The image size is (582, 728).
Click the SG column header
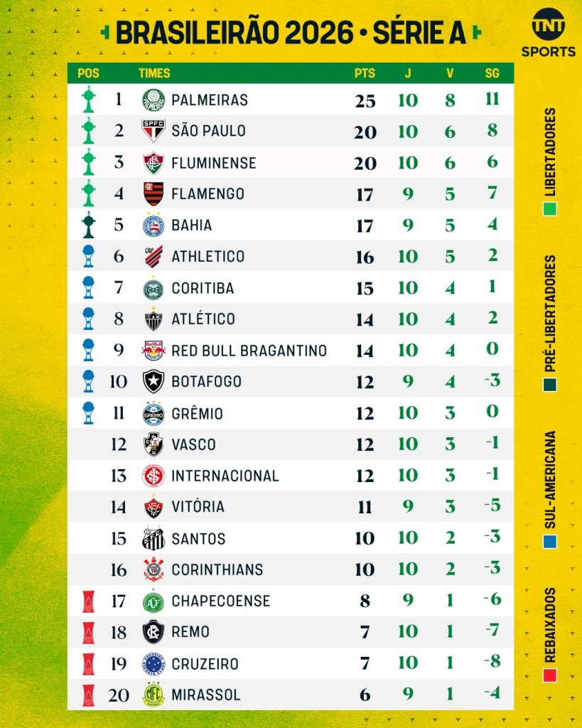point(492,73)
